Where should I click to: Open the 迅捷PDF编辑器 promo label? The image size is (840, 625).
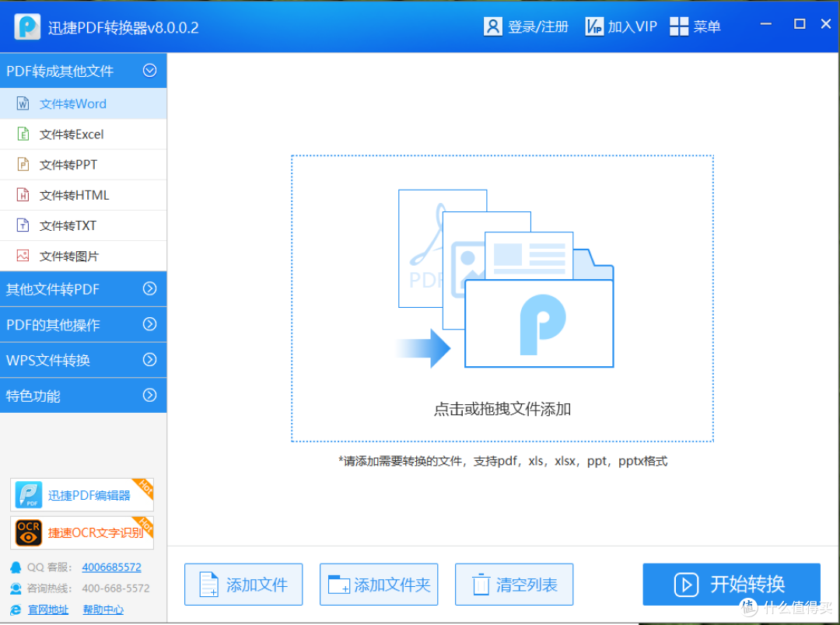(89, 495)
